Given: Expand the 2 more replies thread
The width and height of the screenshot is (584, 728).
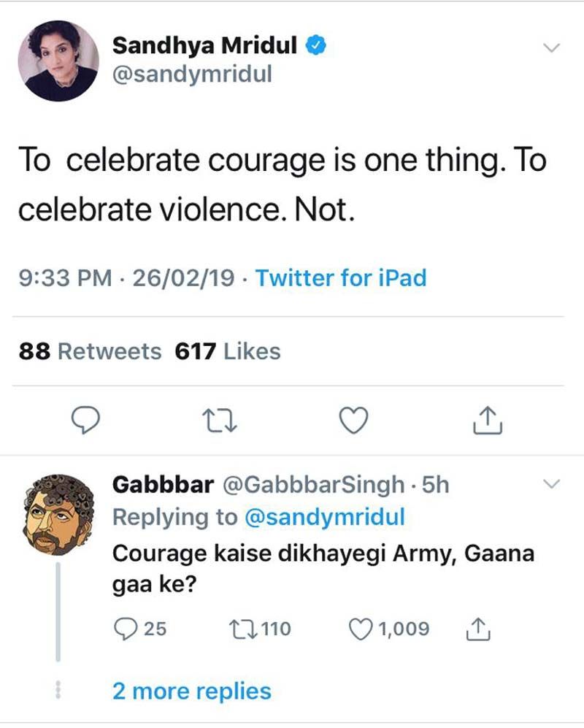Looking at the screenshot, I should (191, 691).
